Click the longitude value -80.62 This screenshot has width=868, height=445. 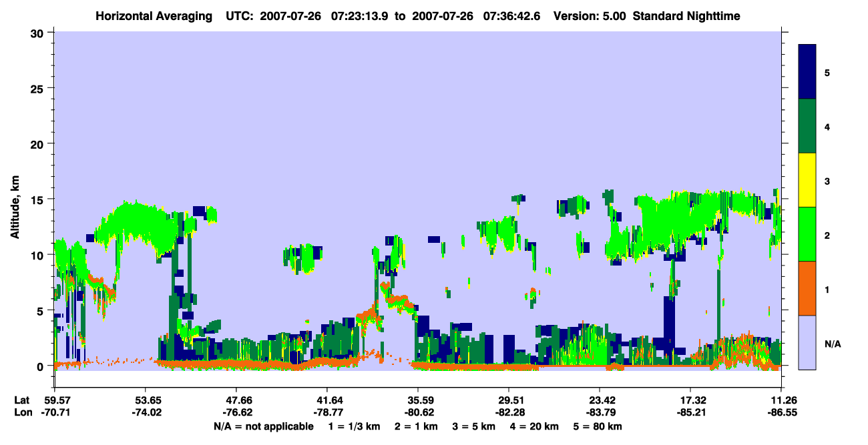(418, 412)
